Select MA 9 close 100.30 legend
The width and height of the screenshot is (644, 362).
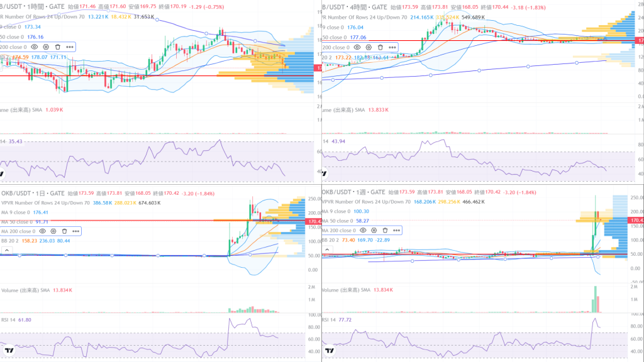pos(345,211)
